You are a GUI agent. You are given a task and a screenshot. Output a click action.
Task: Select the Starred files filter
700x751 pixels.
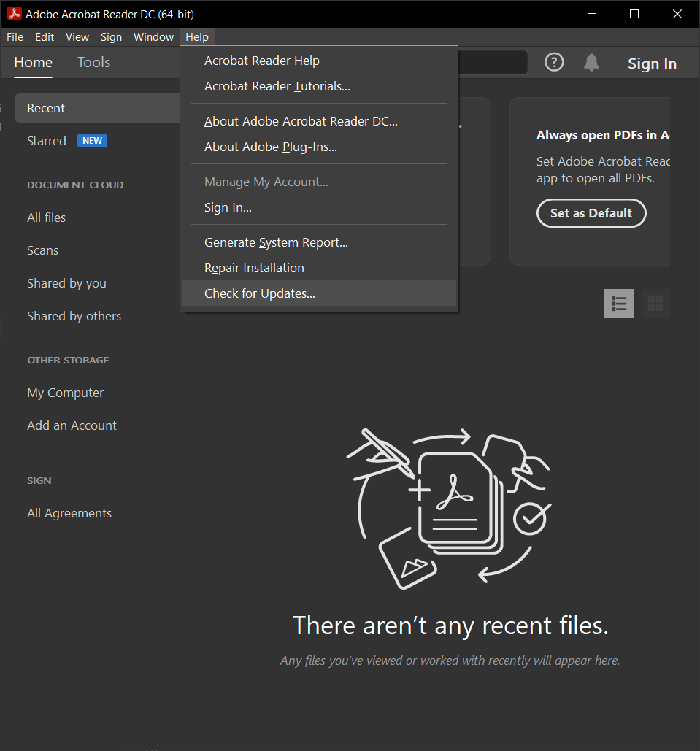coord(46,141)
